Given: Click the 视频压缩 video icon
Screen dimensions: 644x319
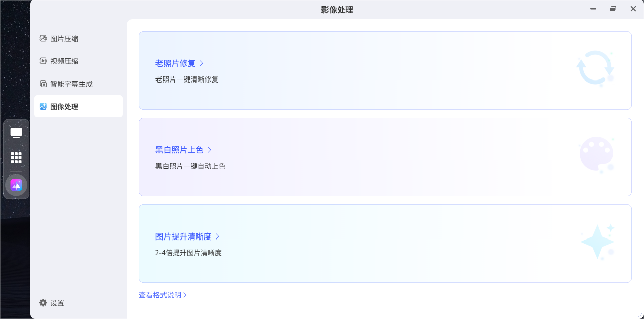Looking at the screenshot, I should point(43,61).
